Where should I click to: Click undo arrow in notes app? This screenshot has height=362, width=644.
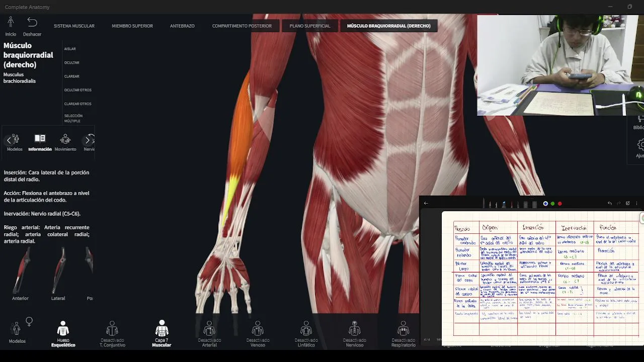tap(610, 203)
